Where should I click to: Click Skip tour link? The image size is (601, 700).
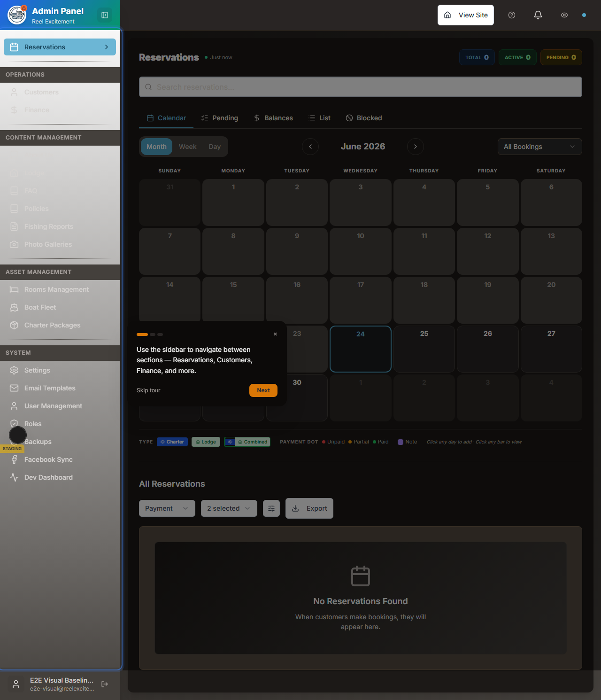point(148,390)
